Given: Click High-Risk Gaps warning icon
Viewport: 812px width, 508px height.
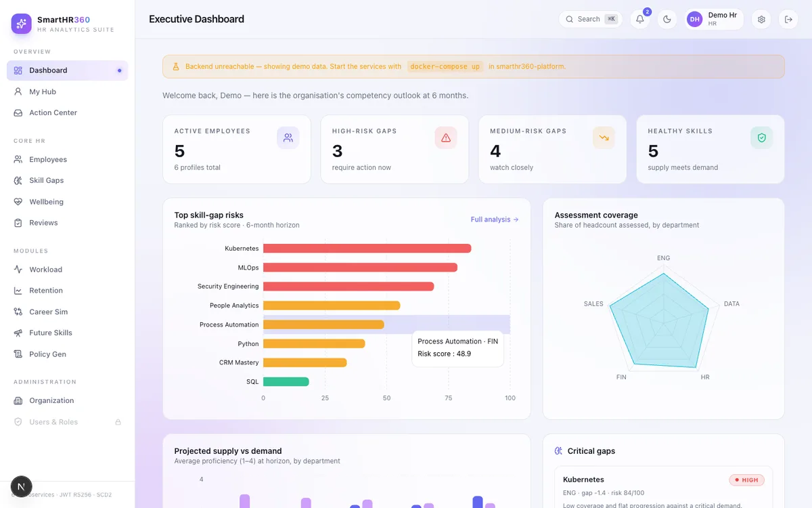Looking at the screenshot, I should click(446, 137).
